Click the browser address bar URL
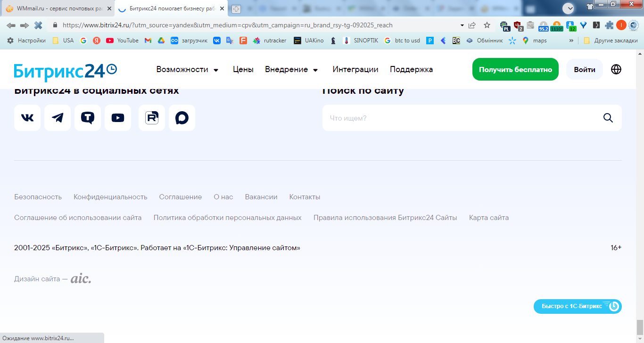The width and height of the screenshot is (644, 343). pyautogui.click(x=227, y=25)
